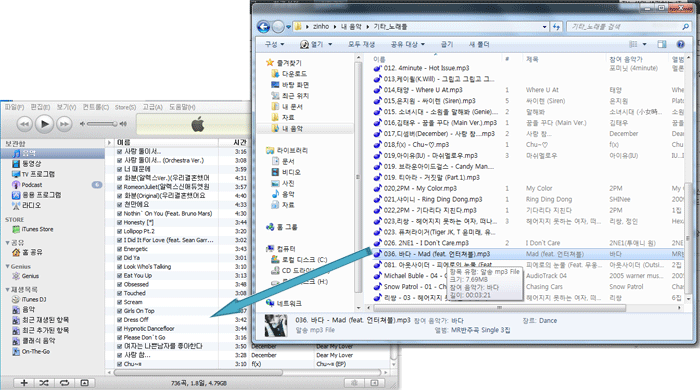Screen dimensions: 700x390
Task: Open iTunes Store menu
Action: point(125,107)
